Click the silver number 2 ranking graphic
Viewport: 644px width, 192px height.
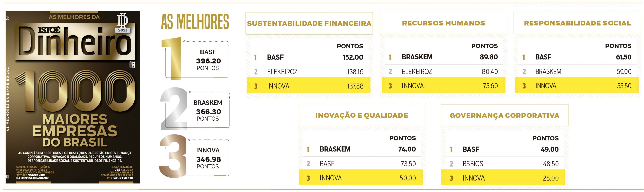click(174, 109)
